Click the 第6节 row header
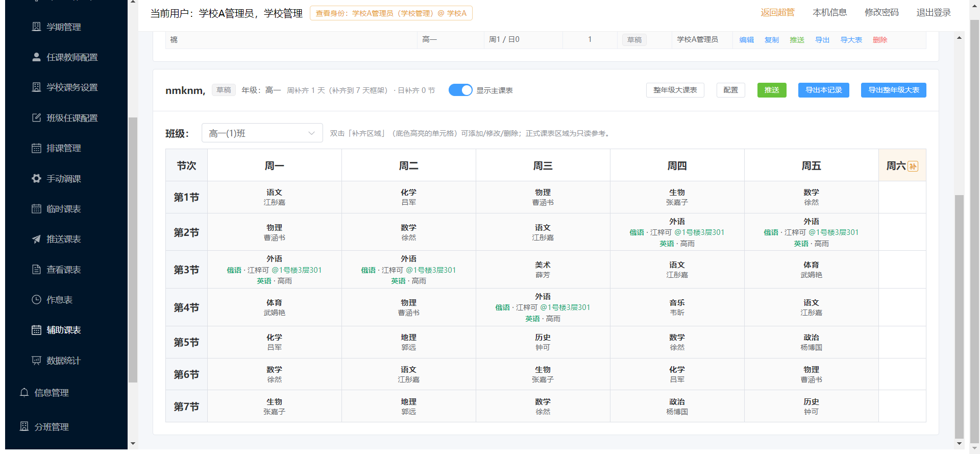 pyautogui.click(x=186, y=374)
